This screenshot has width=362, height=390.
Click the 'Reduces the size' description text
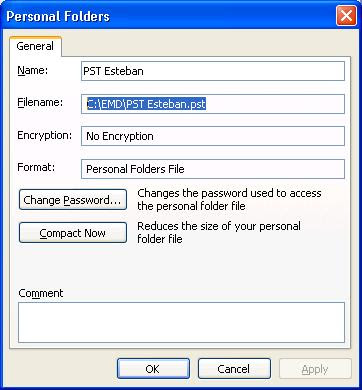(219, 232)
